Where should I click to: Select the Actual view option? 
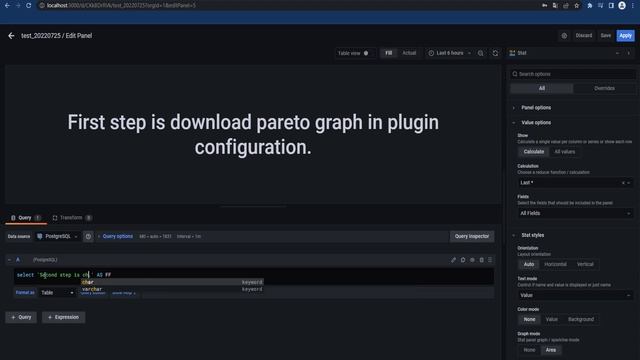click(x=409, y=53)
